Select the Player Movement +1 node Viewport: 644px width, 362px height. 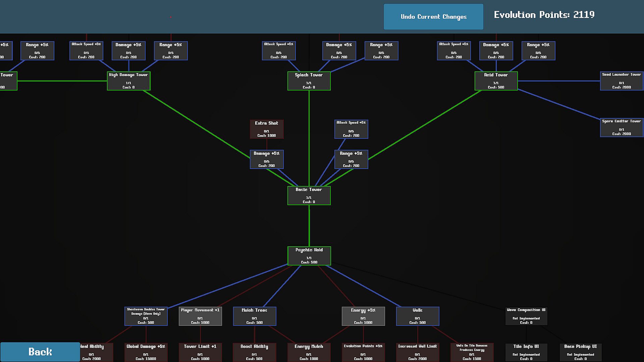tap(200, 316)
